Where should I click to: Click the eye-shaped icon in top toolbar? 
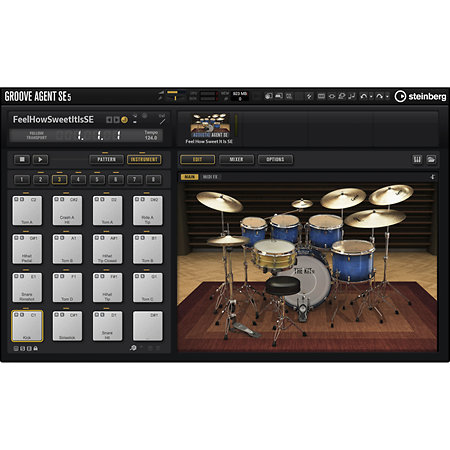332,96
